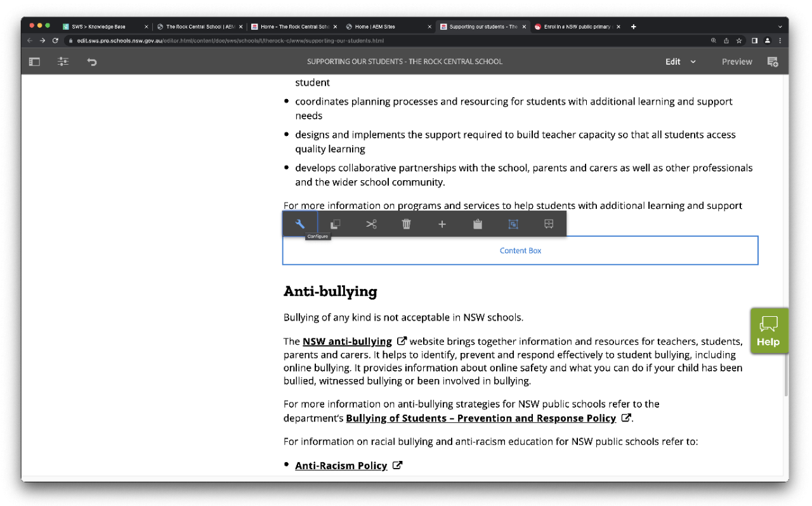Open browser zoom magnifier icon
The image size is (812, 506).
coord(714,41)
